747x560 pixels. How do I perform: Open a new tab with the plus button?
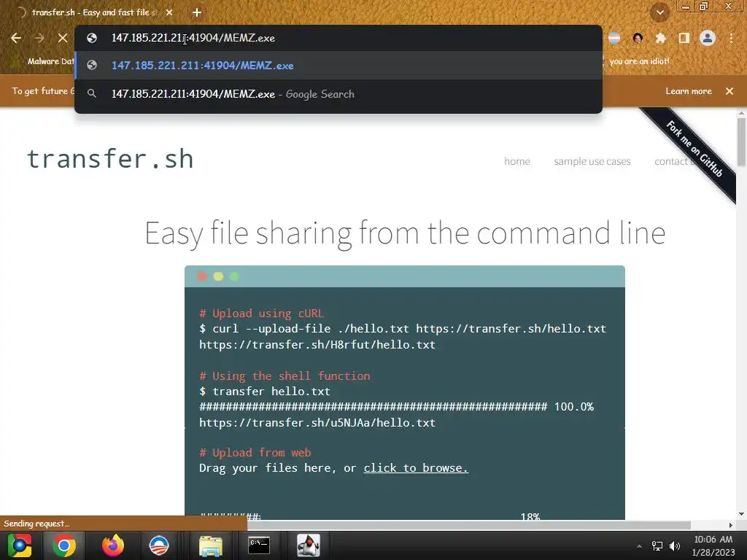197,12
